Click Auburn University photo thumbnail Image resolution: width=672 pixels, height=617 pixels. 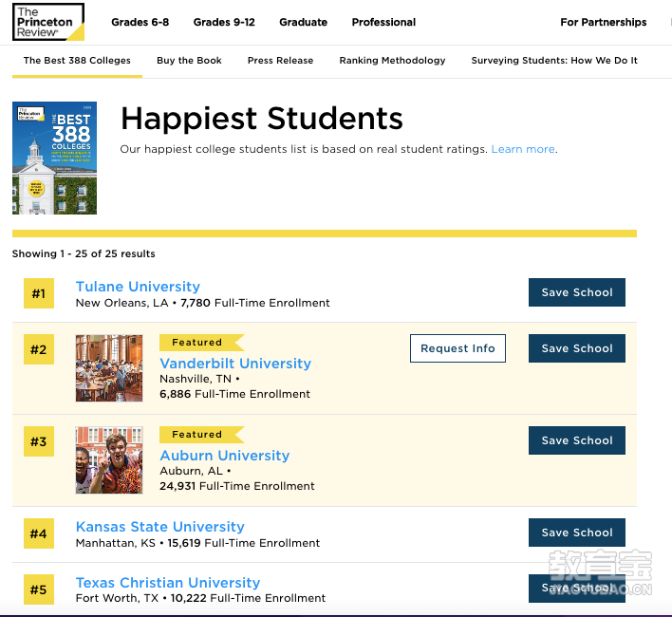pyautogui.click(x=109, y=460)
